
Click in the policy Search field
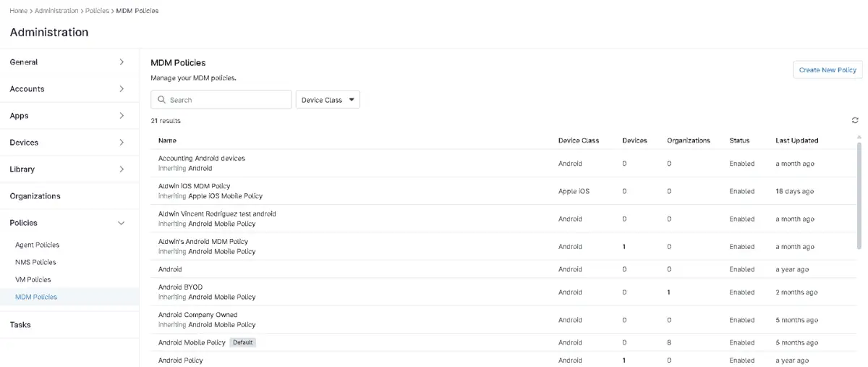point(221,100)
